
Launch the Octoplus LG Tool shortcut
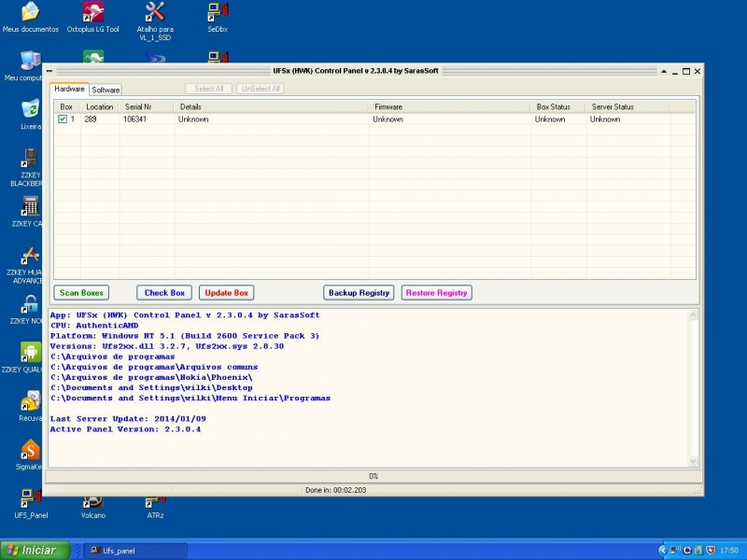(92, 17)
